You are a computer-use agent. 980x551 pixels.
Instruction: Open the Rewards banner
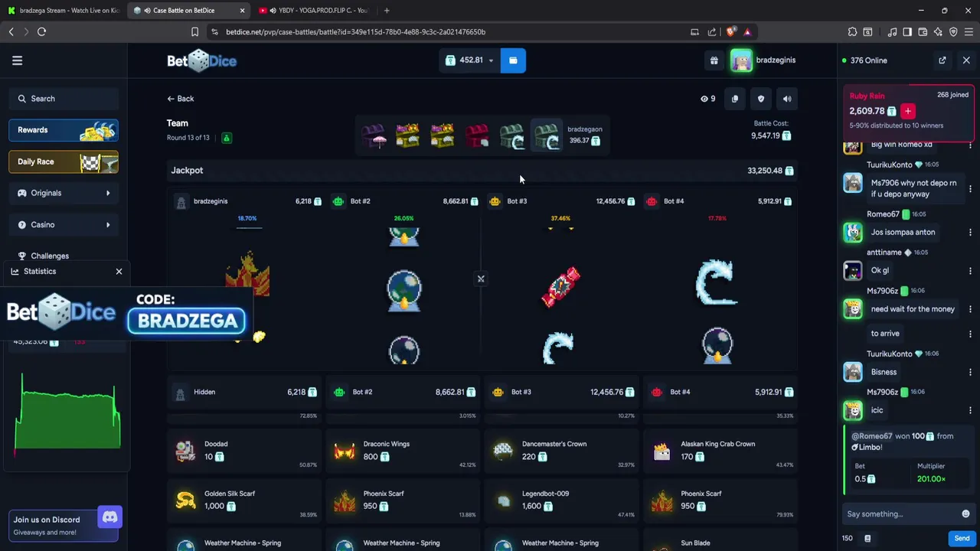pos(64,130)
